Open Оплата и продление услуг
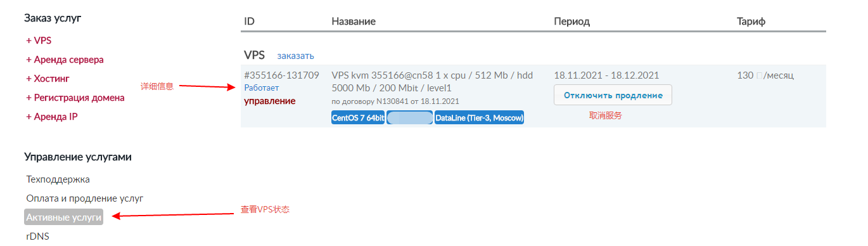Viewport: 868px width, 246px height. [84, 198]
